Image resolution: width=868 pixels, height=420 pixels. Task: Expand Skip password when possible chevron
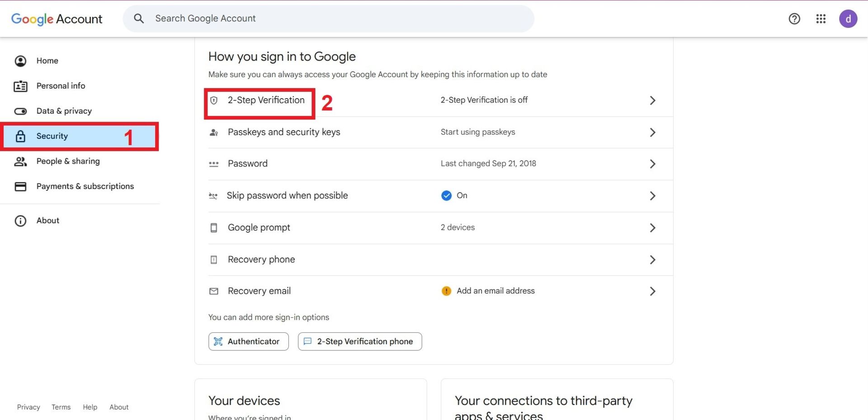pos(652,196)
